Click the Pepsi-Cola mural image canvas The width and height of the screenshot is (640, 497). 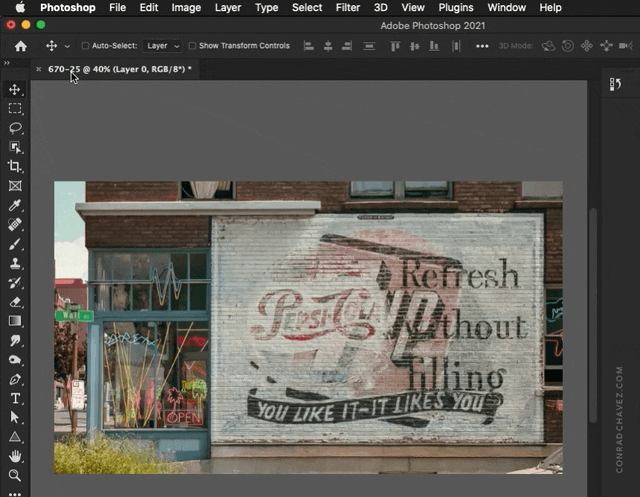point(308,327)
